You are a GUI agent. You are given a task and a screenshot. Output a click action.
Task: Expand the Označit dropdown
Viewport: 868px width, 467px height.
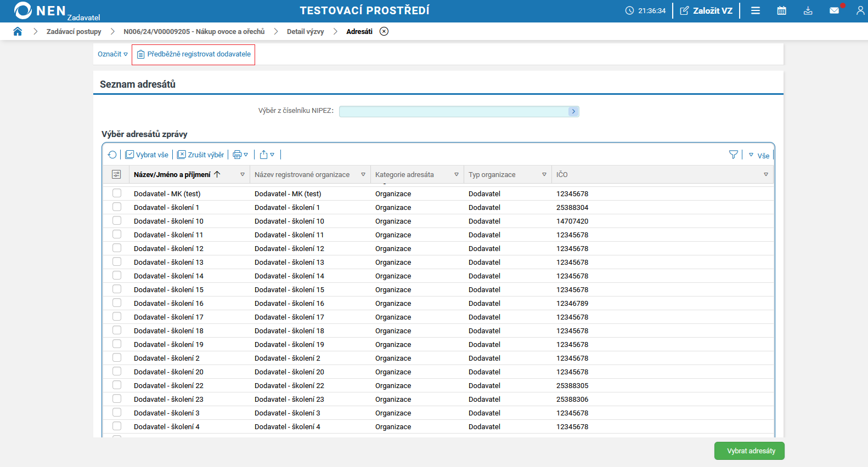click(x=112, y=54)
